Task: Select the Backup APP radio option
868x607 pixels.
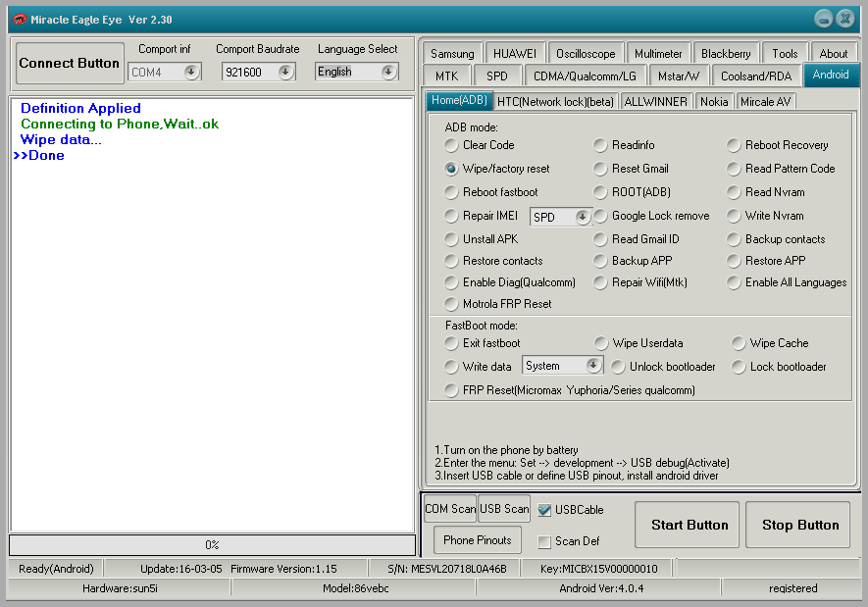Action: [x=633, y=261]
